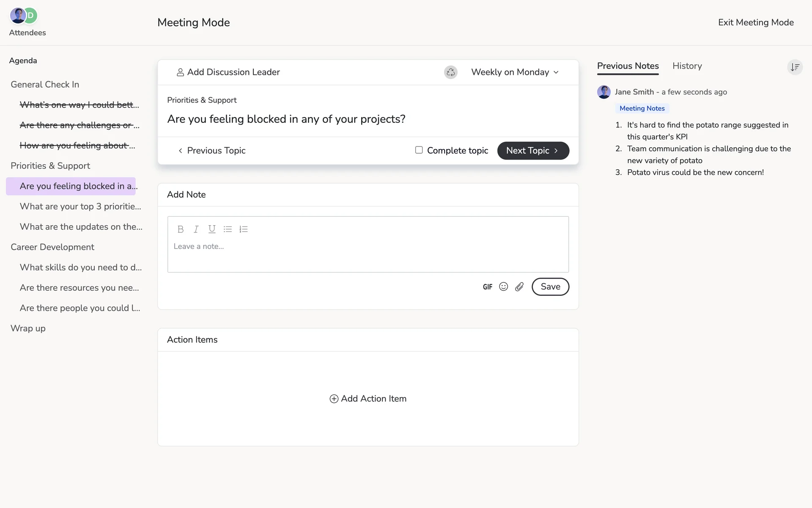
Task: Open the emoji picker
Action: 503,287
